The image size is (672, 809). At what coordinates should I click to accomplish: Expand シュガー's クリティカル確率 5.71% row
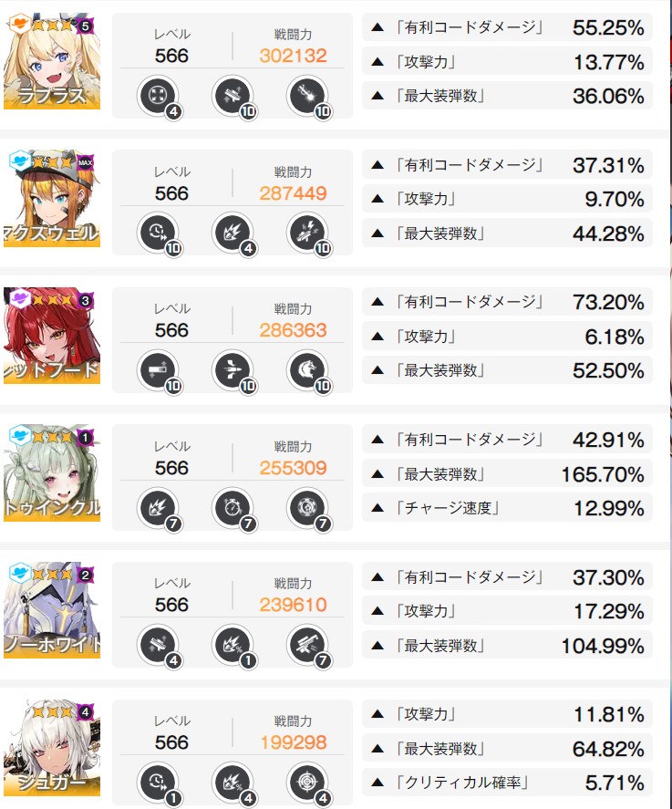[508, 783]
